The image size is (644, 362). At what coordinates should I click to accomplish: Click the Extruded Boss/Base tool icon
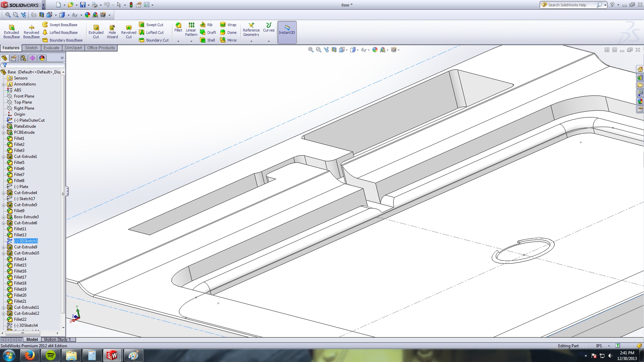tap(11, 28)
